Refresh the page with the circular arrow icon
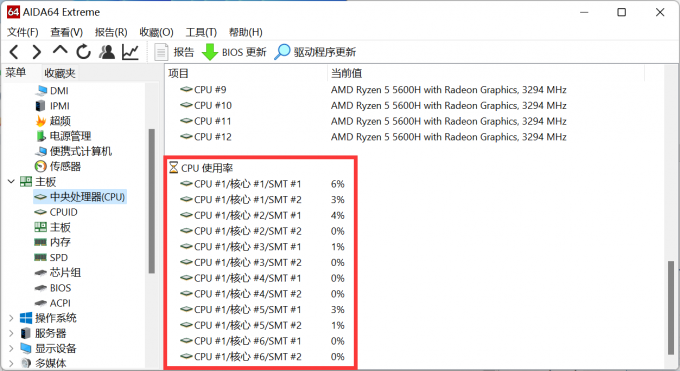The width and height of the screenshot is (680, 371). pyautogui.click(x=83, y=52)
